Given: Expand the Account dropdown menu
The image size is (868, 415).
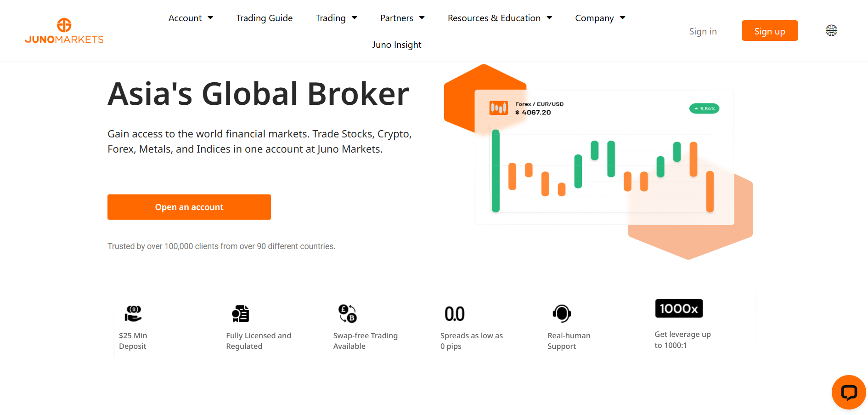Looking at the screenshot, I should tap(191, 18).
